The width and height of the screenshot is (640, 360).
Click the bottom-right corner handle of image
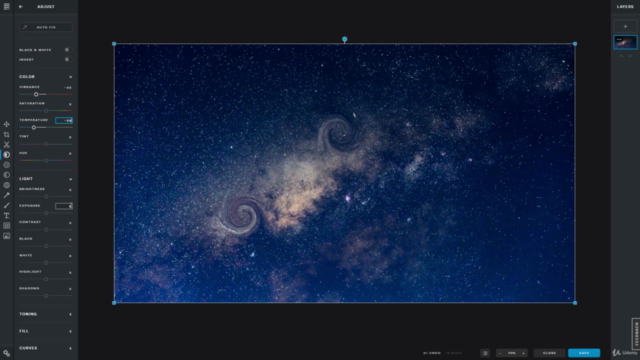575,303
